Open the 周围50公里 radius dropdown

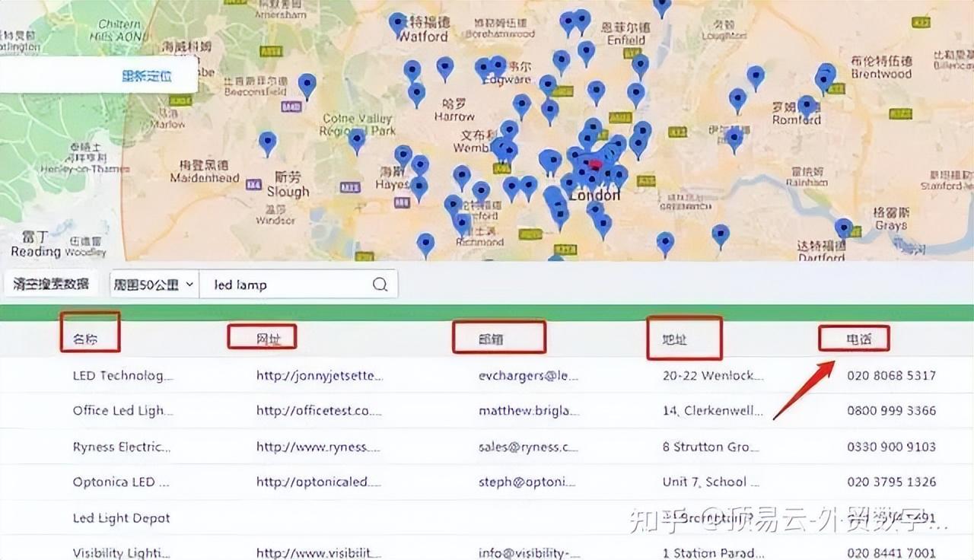pos(153,283)
